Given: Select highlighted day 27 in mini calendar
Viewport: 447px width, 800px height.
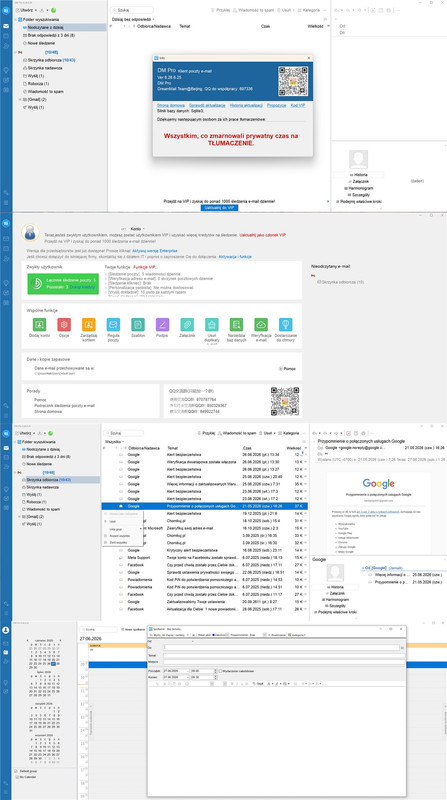Looking at the screenshot, I should click(x=54, y=664).
